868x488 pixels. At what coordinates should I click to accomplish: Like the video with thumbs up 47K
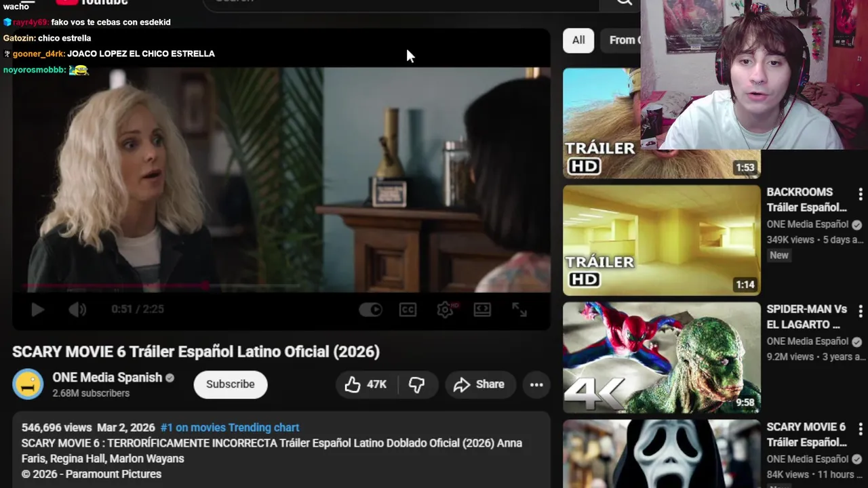pyautogui.click(x=366, y=384)
